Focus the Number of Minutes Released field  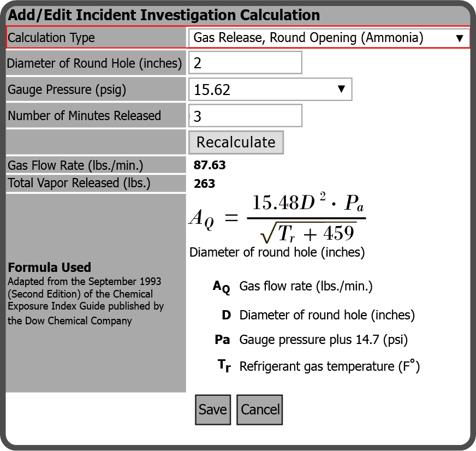[x=245, y=116]
